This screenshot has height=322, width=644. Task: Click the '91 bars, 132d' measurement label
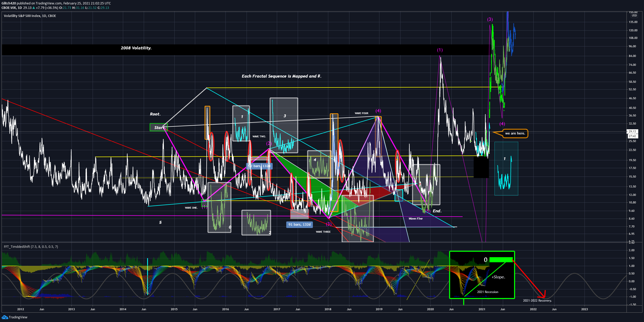point(299,225)
